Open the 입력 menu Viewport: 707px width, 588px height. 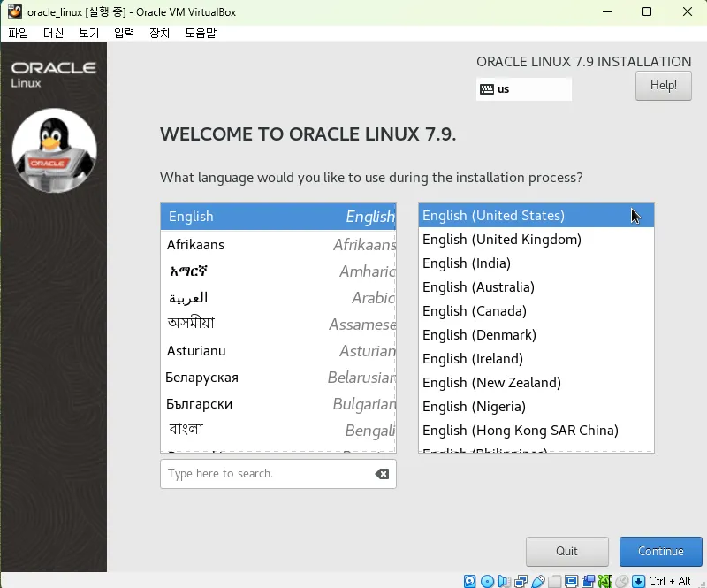[x=124, y=33]
